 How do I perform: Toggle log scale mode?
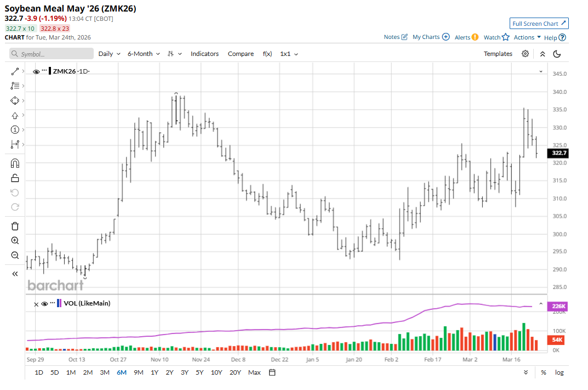click(560, 373)
